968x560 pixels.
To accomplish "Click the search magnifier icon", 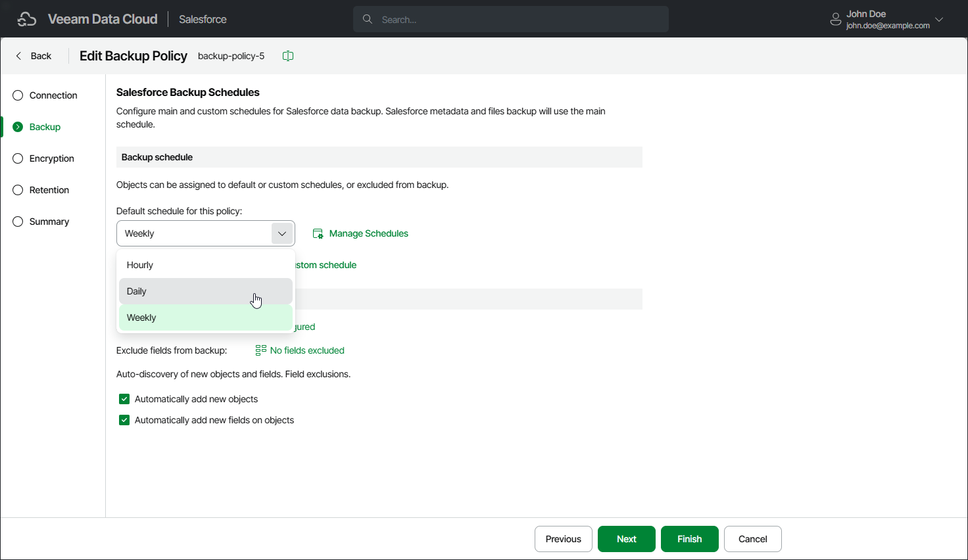I will coord(368,19).
